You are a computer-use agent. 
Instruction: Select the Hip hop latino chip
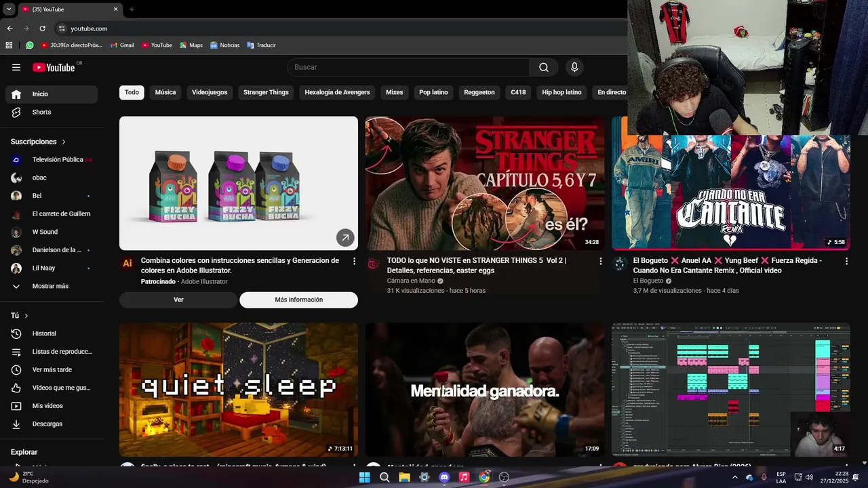click(561, 92)
